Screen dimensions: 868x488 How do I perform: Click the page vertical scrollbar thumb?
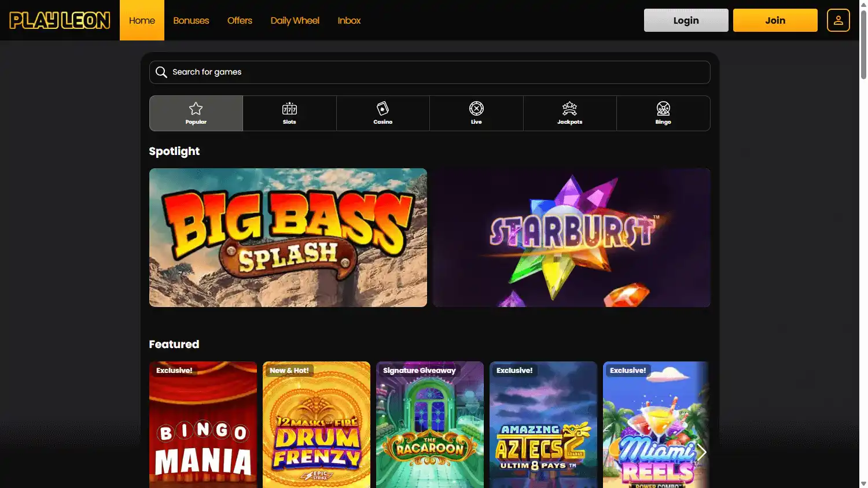(x=863, y=45)
